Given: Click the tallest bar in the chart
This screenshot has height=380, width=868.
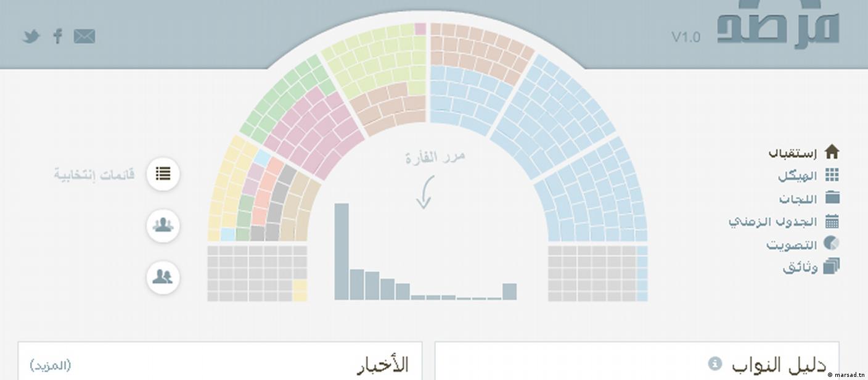Looking at the screenshot, I should 342,252.
